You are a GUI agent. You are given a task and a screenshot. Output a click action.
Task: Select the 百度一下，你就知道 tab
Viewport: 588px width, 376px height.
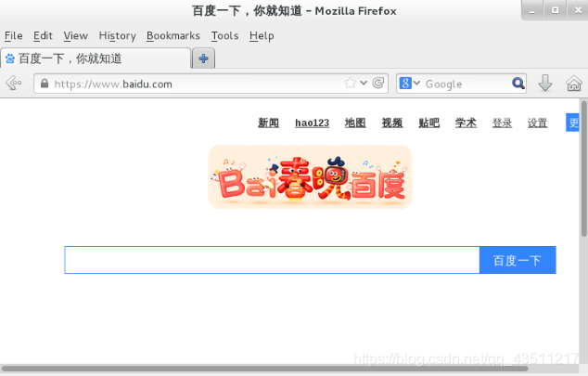point(96,58)
